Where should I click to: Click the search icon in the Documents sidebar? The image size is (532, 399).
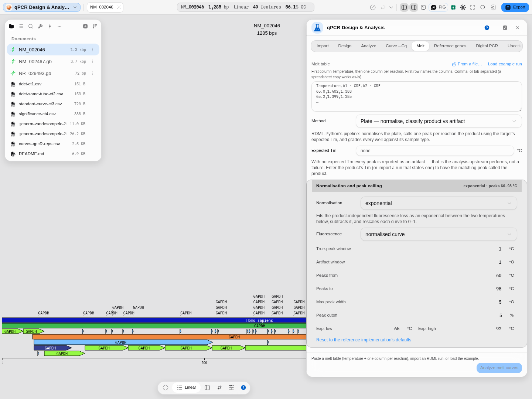pyautogui.click(x=31, y=26)
